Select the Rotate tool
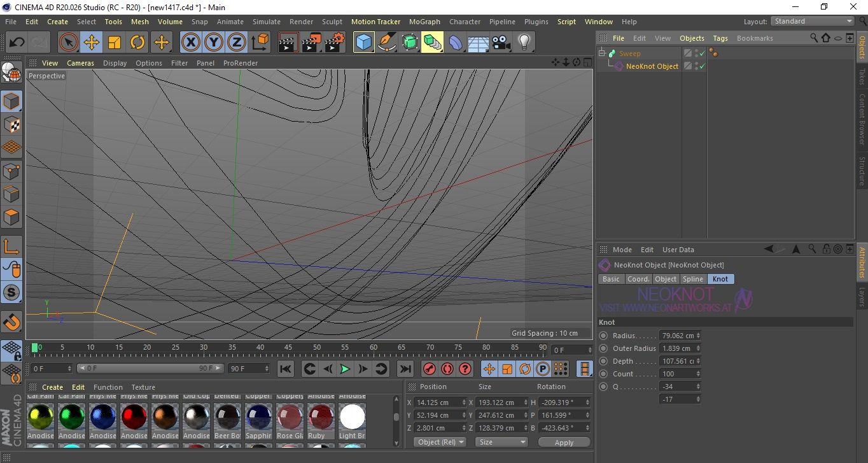868x463 pixels. tap(137, 43)
